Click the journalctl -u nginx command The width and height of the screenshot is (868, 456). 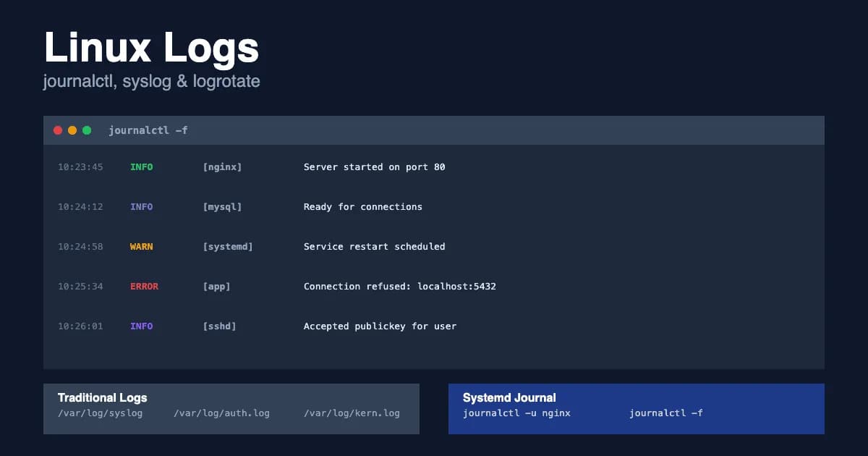pos(516,413)
